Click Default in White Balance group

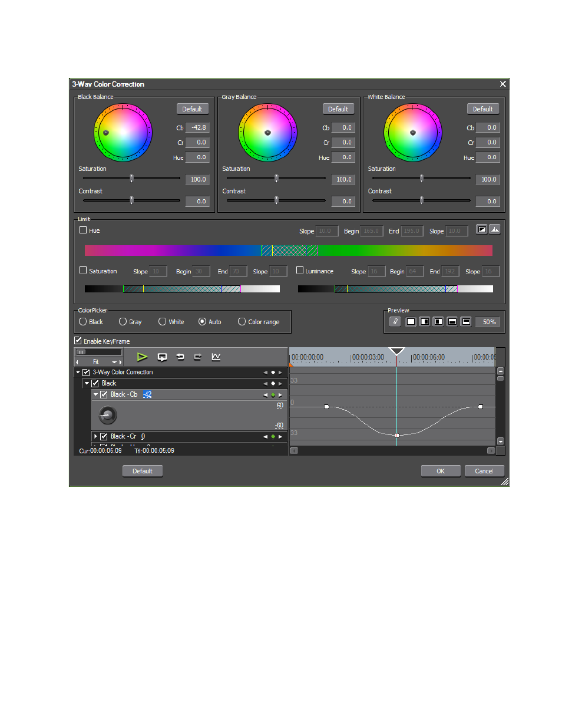[483, 109]
